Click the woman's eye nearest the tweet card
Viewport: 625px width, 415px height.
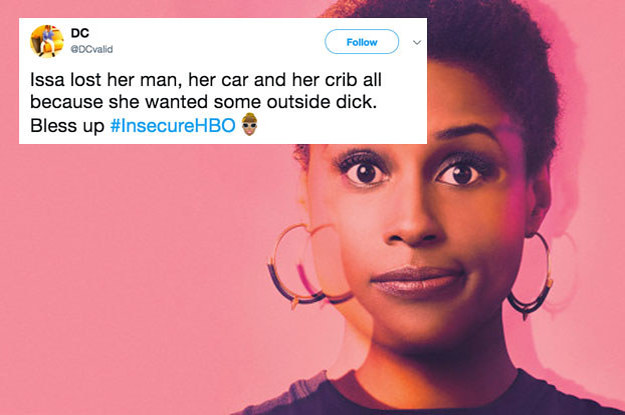[364, 172]
